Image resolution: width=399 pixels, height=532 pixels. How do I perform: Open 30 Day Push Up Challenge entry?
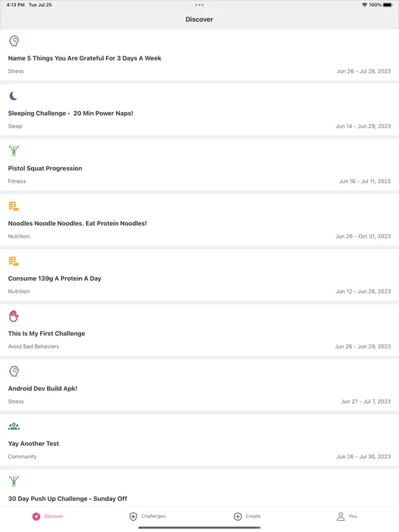tap(199, 488)
